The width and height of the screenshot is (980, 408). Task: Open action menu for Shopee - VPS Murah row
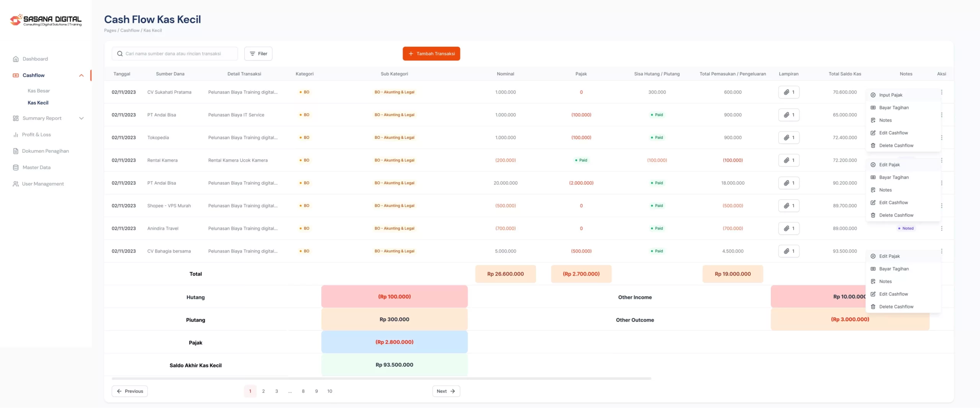pos(941,206)
